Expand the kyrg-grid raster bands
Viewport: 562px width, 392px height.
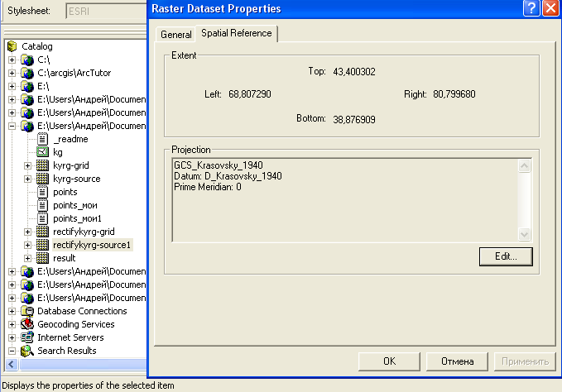pos(27,165)
